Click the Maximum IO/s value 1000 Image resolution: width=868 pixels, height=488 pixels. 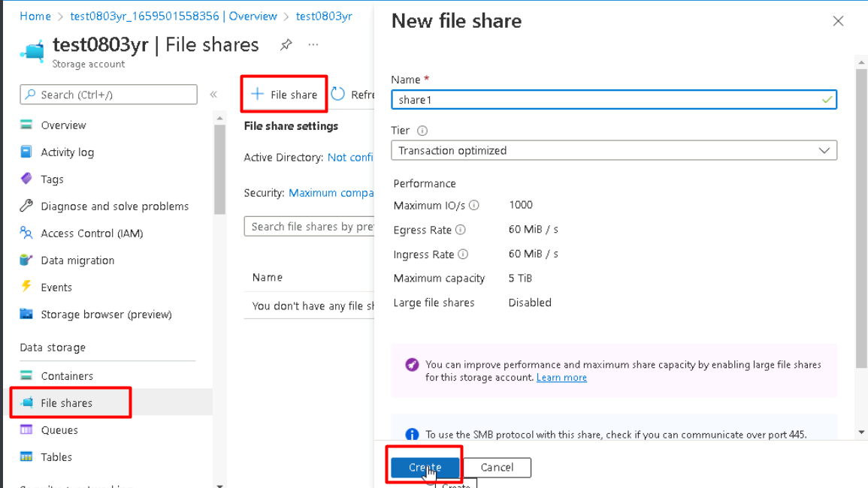point(520,205)
